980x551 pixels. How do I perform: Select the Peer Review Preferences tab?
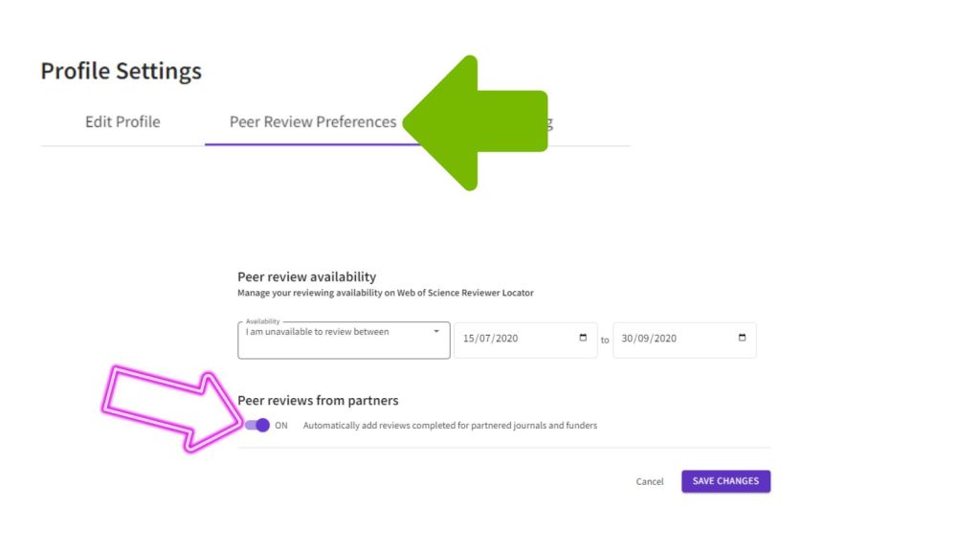tap(312, 122)
